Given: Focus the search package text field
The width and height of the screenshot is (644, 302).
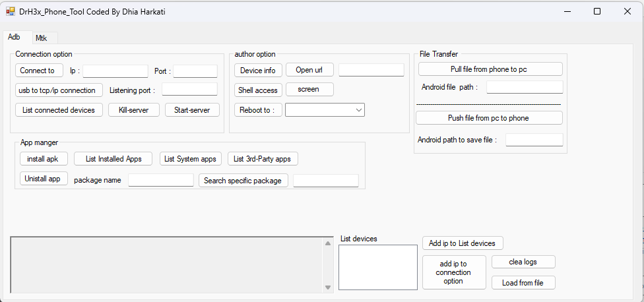Looking at the screenshot, I should [326, 181].
